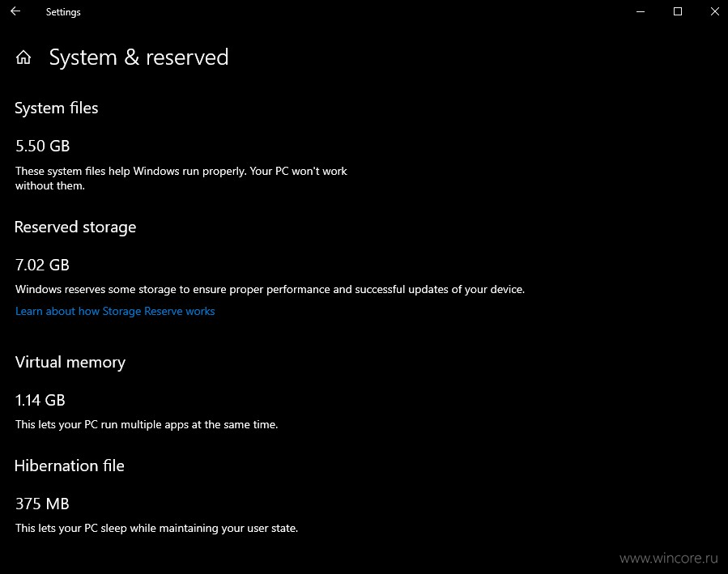The height and width of the screenshot is (574, 728).
Task: Minimize the Settings window
Action: [x=641, y=11]
